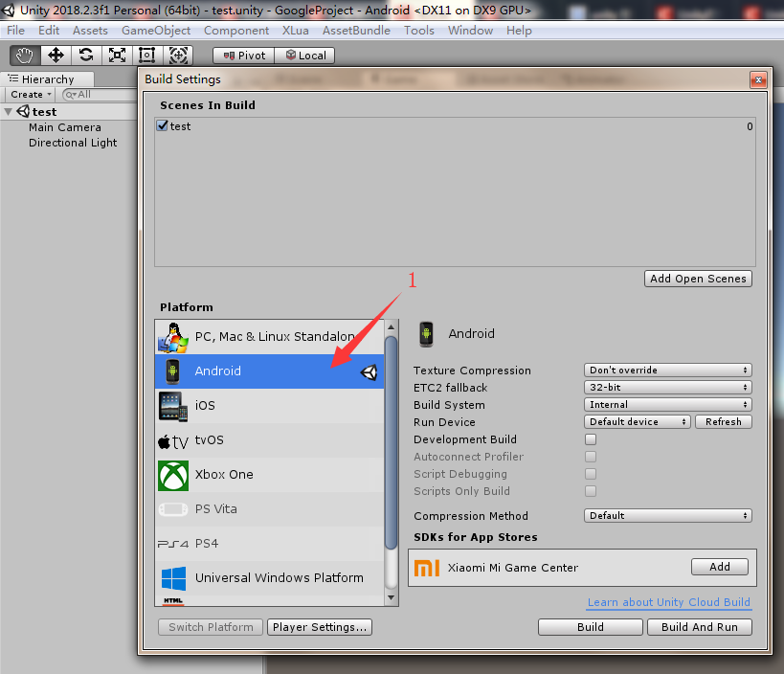
Task: Click the Hierarchy search field
Action: click(x=100, y=95)
